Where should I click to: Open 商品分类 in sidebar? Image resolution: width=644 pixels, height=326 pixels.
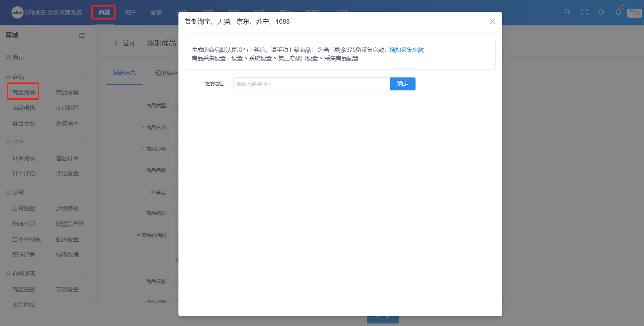[67, 93]
